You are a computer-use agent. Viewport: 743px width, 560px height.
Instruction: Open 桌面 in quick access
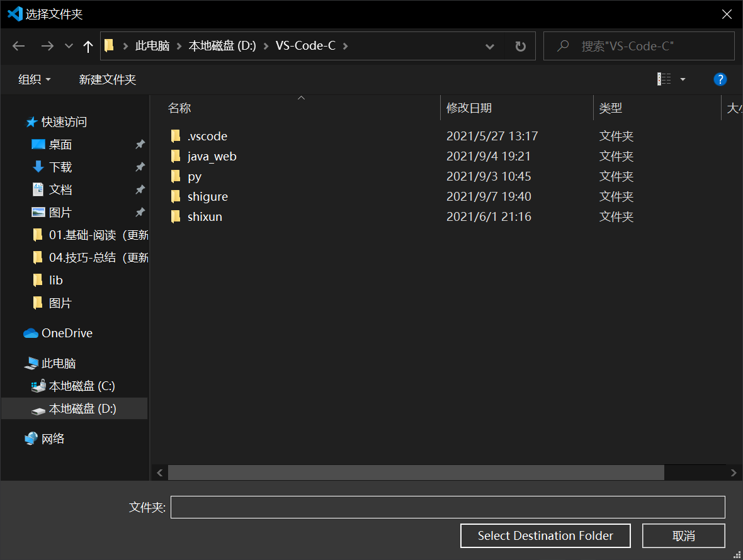pos(52,144)
